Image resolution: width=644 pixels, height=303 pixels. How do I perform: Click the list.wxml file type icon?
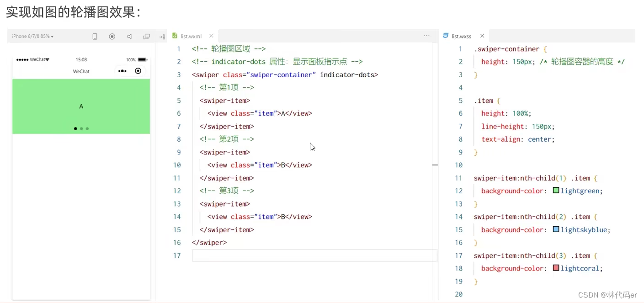point(175,36)
